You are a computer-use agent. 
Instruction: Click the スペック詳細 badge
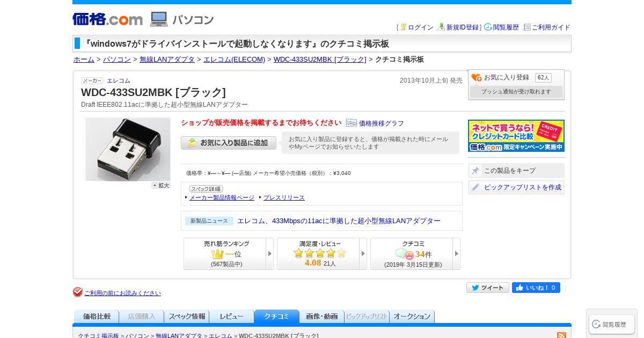tap(206, 189)
